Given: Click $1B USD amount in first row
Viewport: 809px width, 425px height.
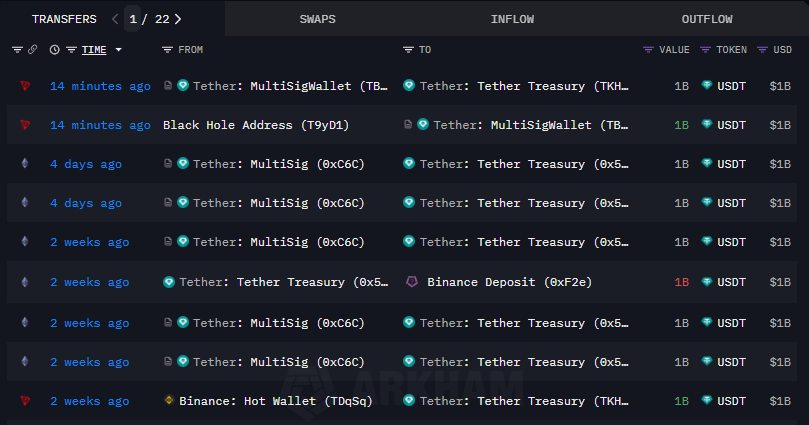Looking at the screenshot, I should (780, 86).
